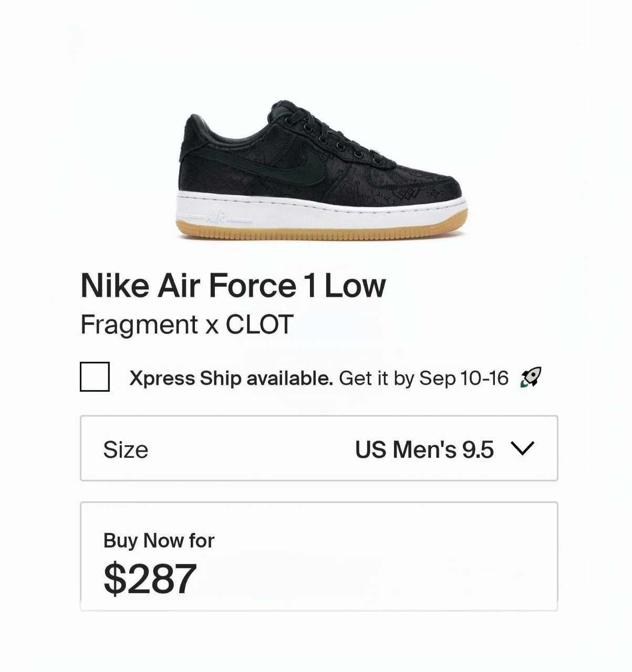The height and width of the screenshot is (672, 632).
Task: Expand the size chevron arrow
Action: 522,449
